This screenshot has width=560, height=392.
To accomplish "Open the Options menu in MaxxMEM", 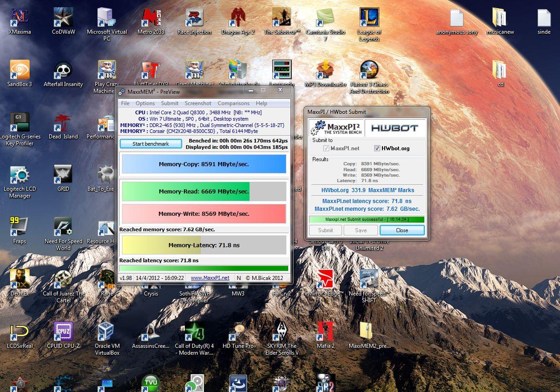I will (145, 103).
